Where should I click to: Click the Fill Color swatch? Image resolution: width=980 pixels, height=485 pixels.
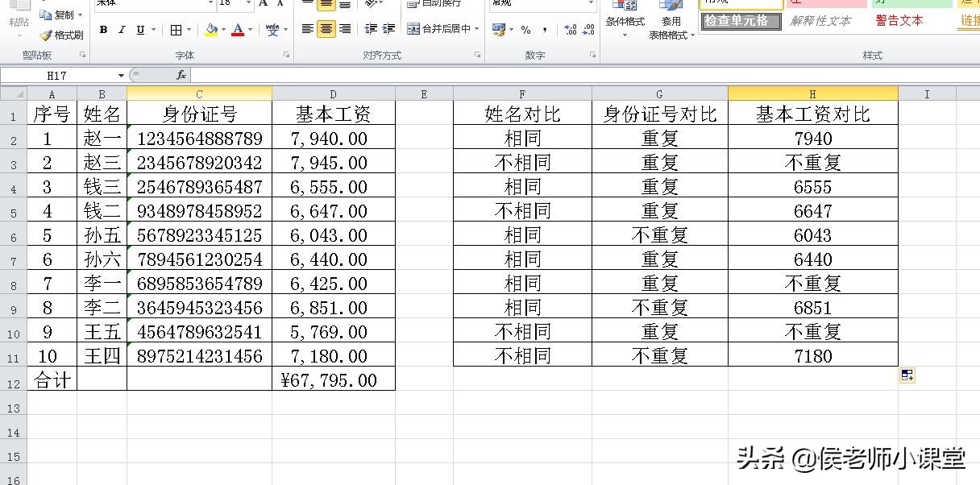click(x=210, y=29)
